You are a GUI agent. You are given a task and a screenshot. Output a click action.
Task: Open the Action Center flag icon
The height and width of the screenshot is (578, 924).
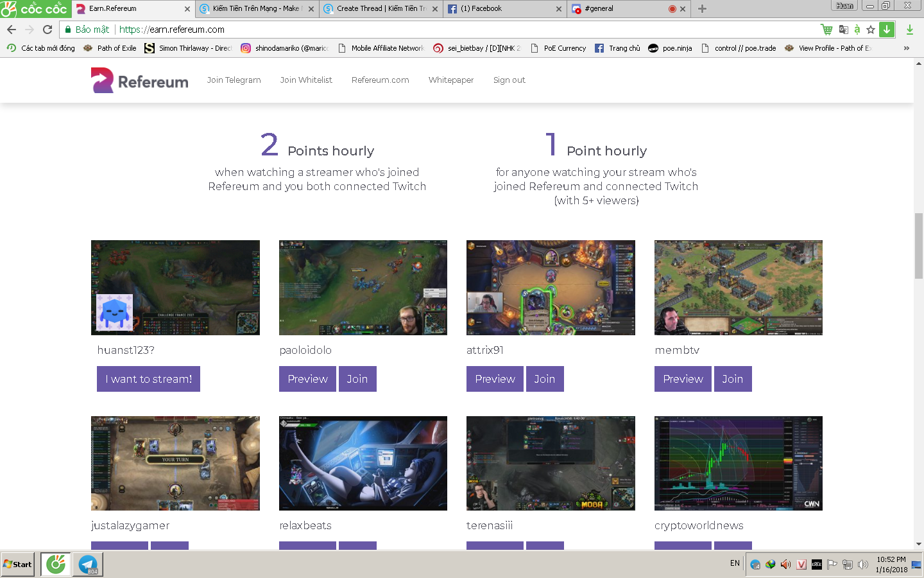tap(832, 565)
